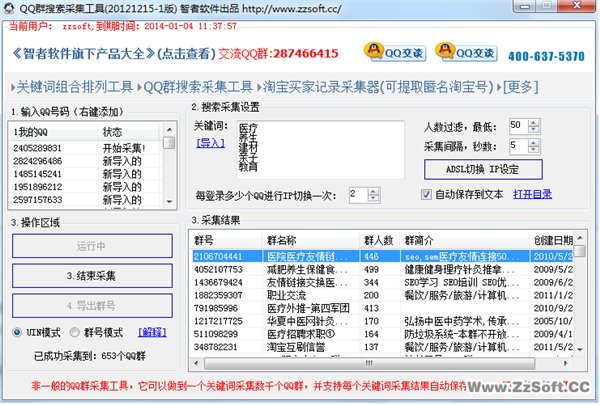Select group row 4052107753

(383, 269)
